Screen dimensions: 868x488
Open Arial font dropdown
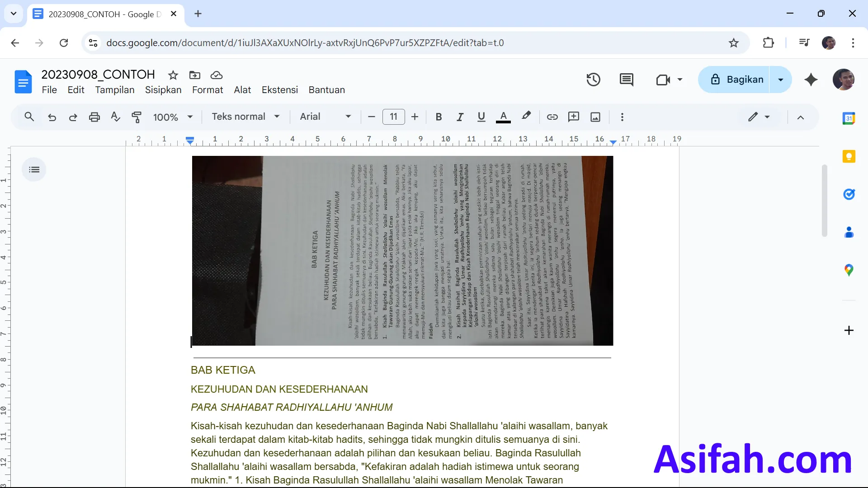[325, 117]
